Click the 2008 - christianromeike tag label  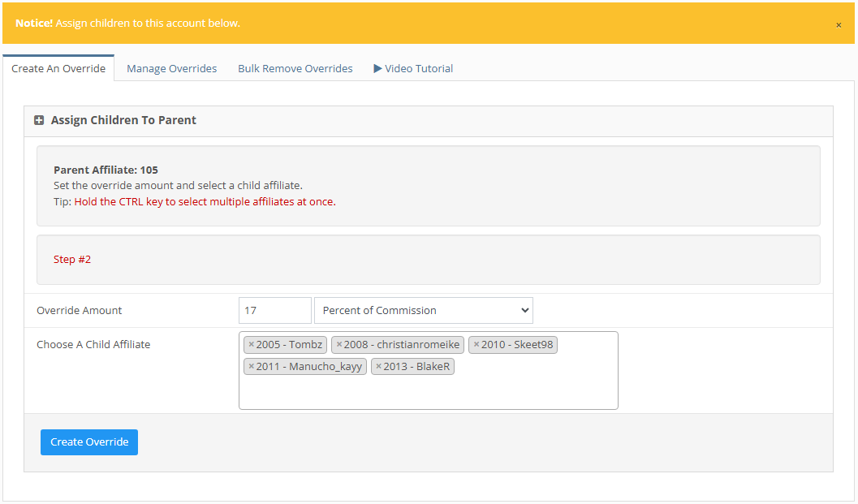point(402,345)
